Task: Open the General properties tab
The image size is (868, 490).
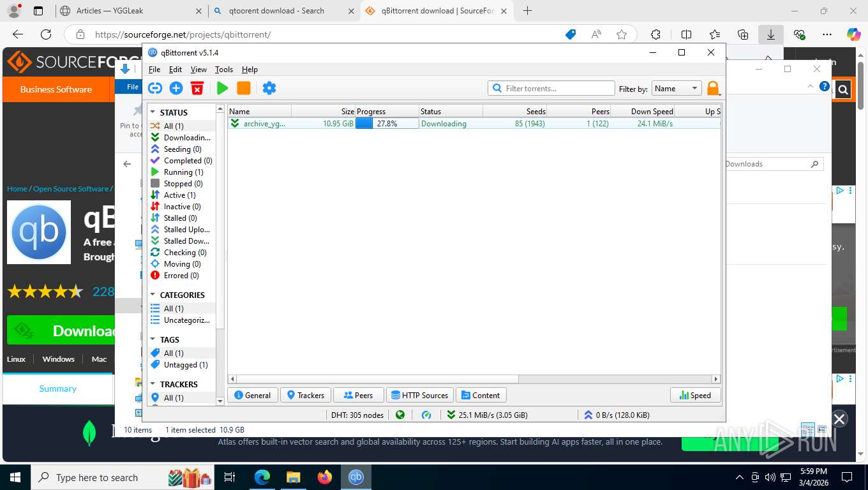Action: click(253, 396)
